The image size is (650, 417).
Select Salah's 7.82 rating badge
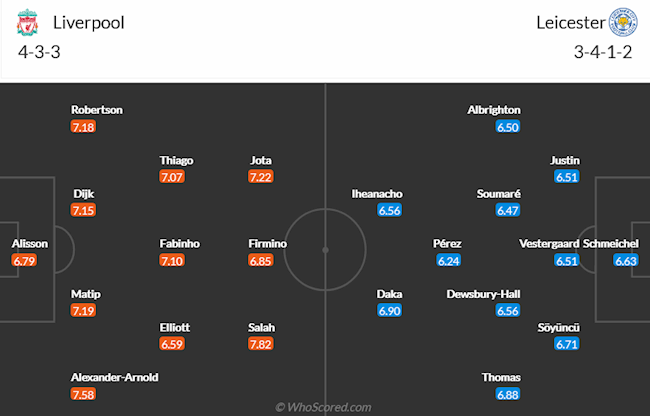261,345
